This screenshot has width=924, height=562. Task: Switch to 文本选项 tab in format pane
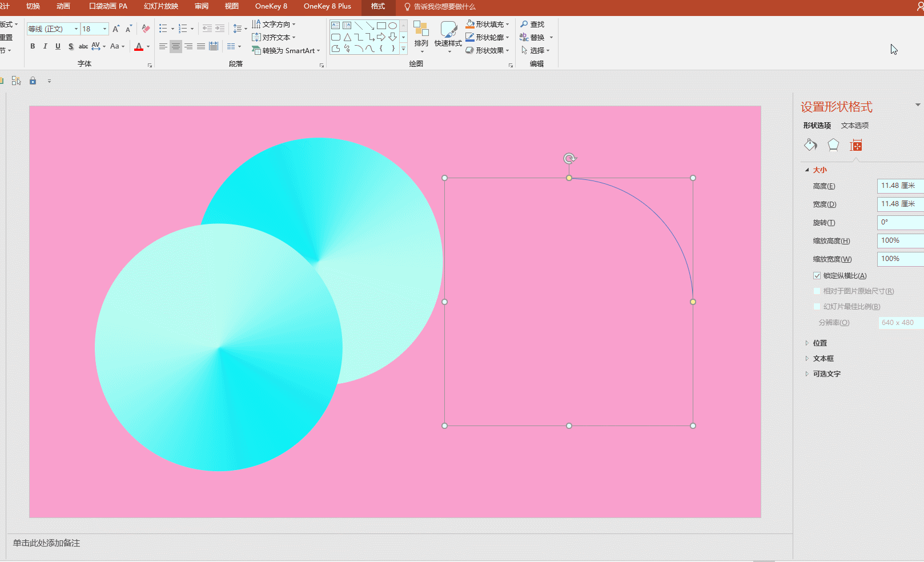pos(854,126)
